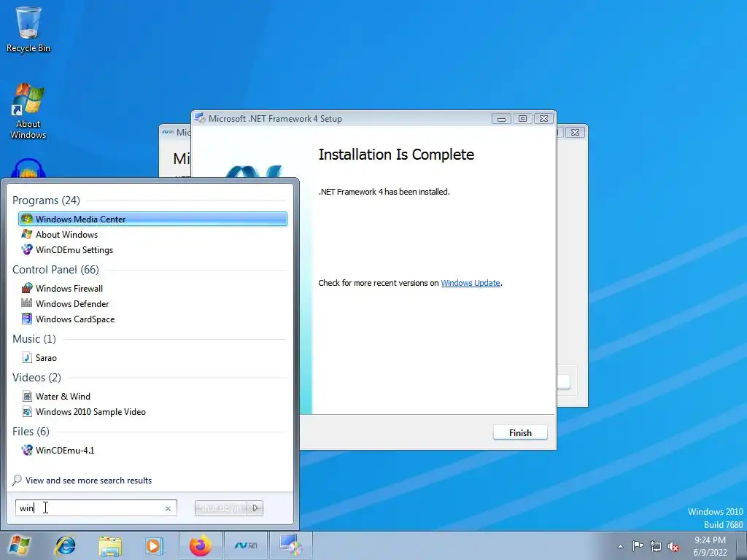Open Windows Explorer folder on taskbar

pos(110,545)
